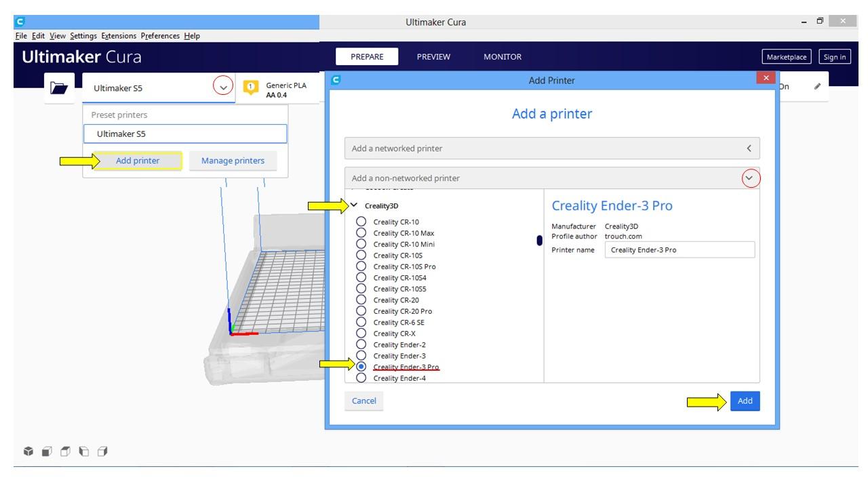Switch to the top view cube icon
Screen dimensions: 868x488
coord(65,451)
